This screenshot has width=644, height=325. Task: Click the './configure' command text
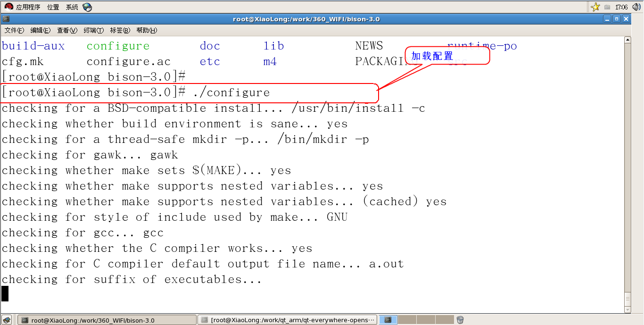(231, 92)
